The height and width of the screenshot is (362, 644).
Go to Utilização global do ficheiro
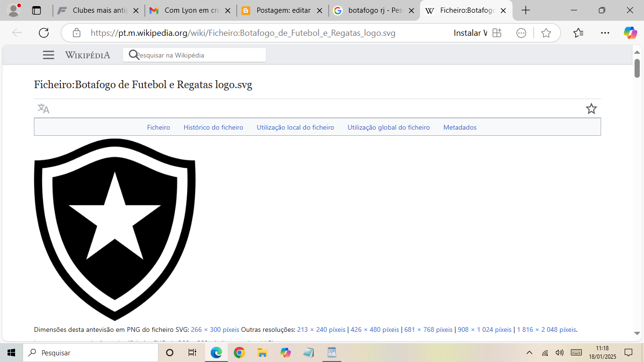(389, 127)
